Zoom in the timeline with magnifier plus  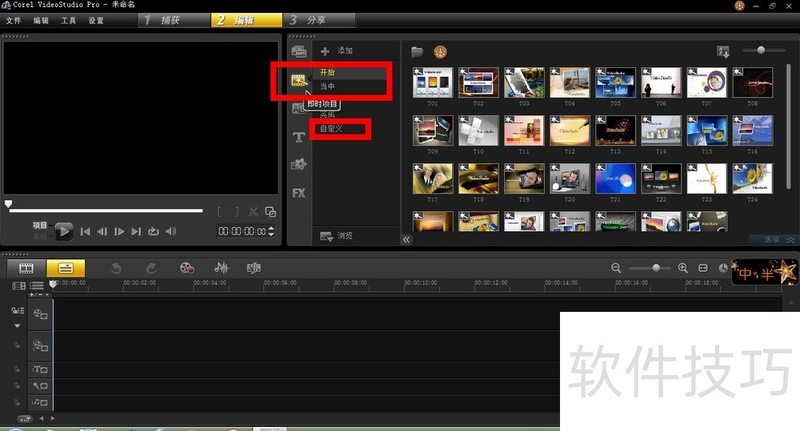[x=683, y=268]
